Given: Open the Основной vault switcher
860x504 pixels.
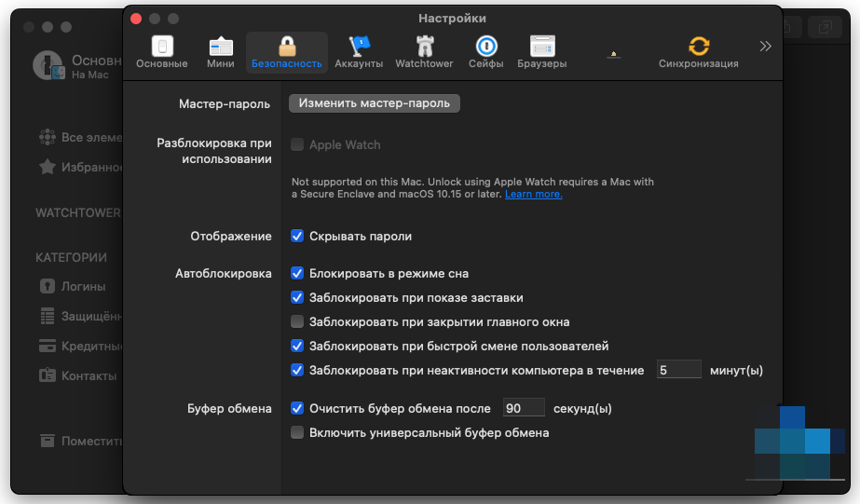Looking at the screenshot, I should [75, 65].
